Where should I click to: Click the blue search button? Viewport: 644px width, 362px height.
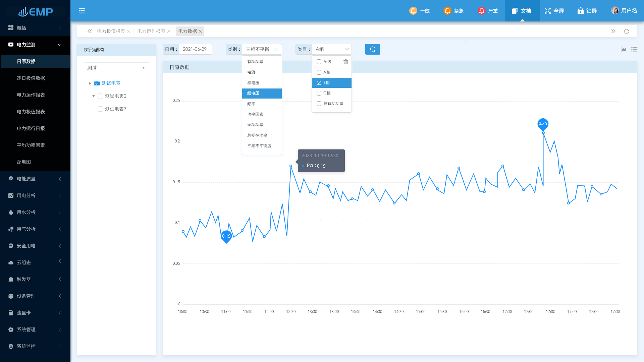click(x=372, y=49)
